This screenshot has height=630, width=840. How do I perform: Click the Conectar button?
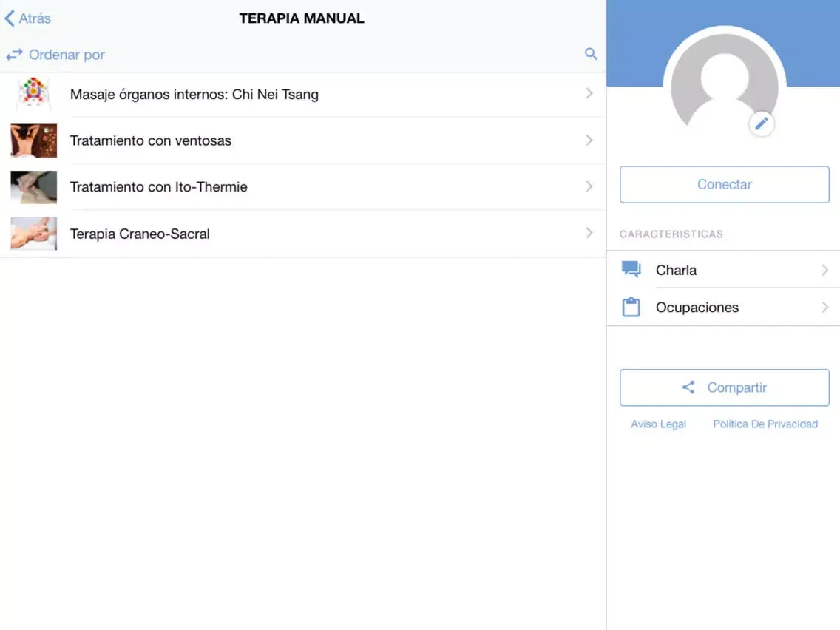coord(725,184)
